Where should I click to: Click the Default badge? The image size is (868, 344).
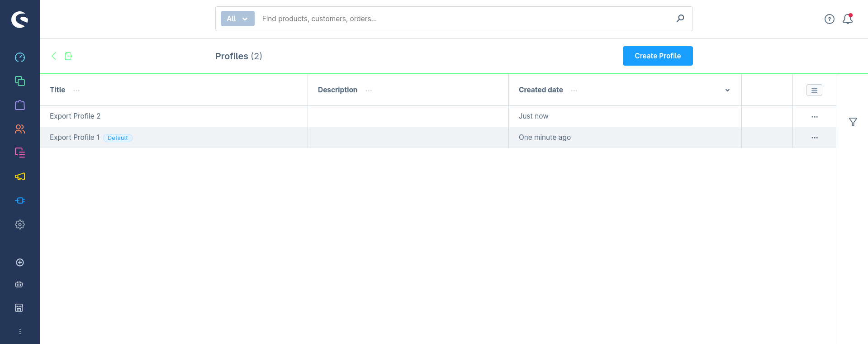pos(118,138)
